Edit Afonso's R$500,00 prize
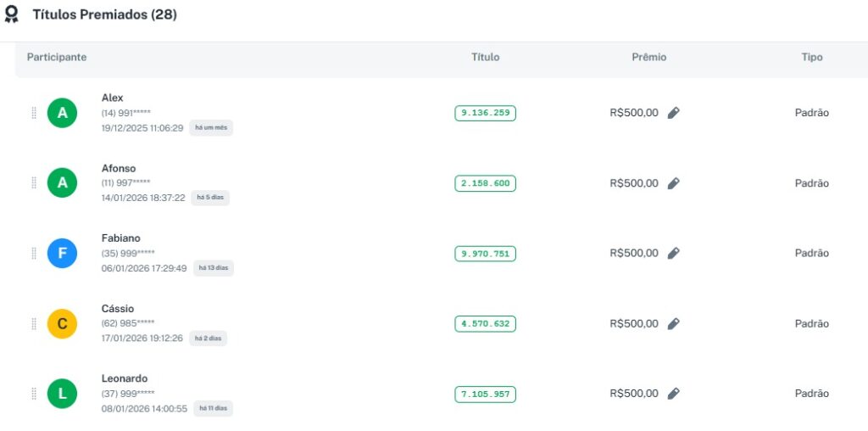Image resolution: width=868 pixels, height=431 pixels. point(674,183)
